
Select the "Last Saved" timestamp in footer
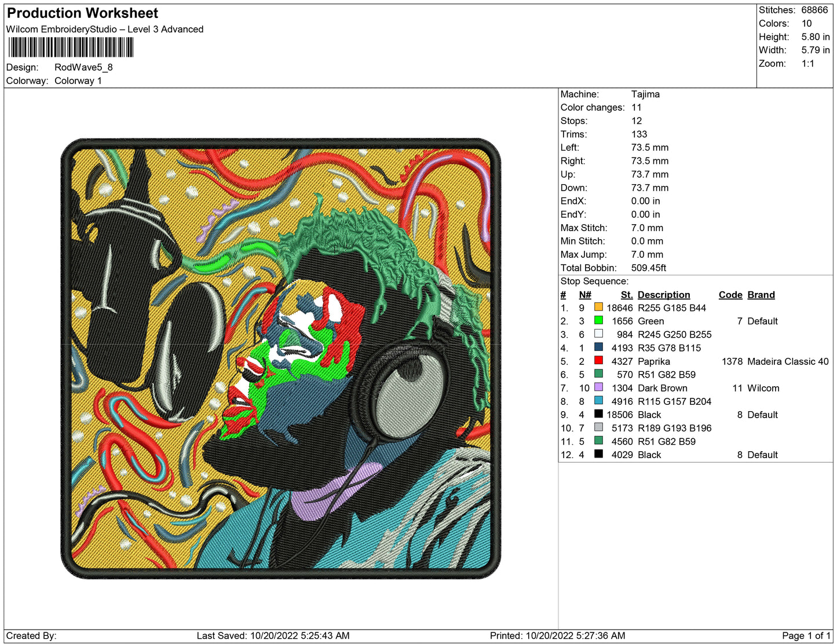[273, 636]
